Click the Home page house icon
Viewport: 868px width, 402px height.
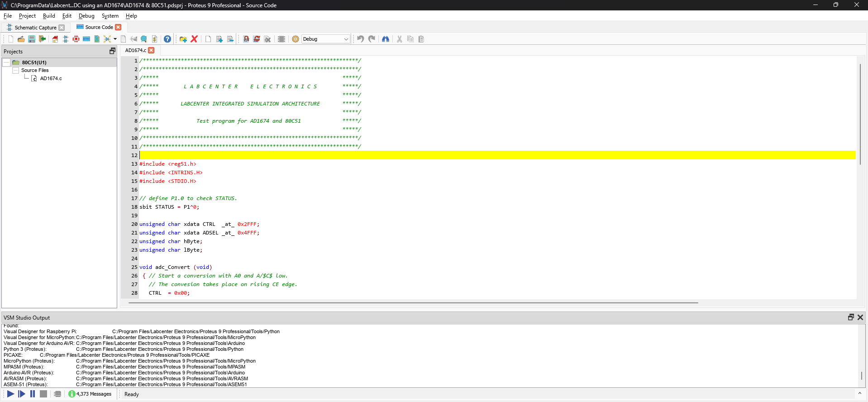[55, 39]
